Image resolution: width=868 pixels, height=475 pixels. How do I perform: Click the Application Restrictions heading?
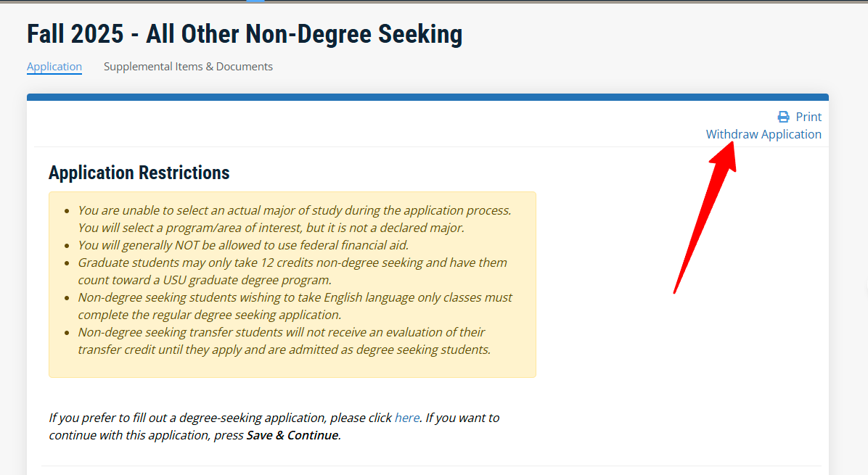pos(139,173)
